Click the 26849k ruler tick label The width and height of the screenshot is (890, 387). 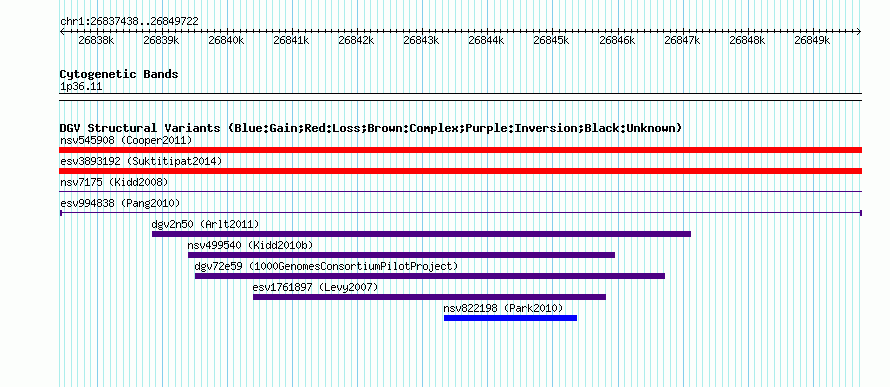point(812,40)
